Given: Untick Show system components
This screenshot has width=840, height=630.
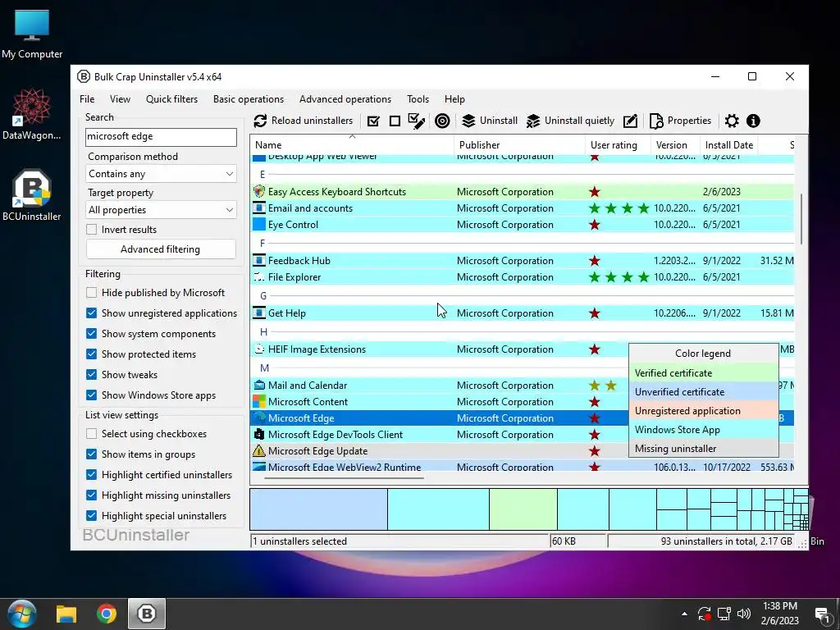Looking at the screenshot, I should [92, 333].
